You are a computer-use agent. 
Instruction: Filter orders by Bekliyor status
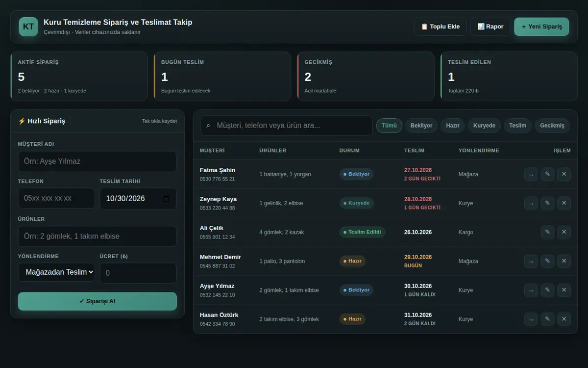point(421,126)
